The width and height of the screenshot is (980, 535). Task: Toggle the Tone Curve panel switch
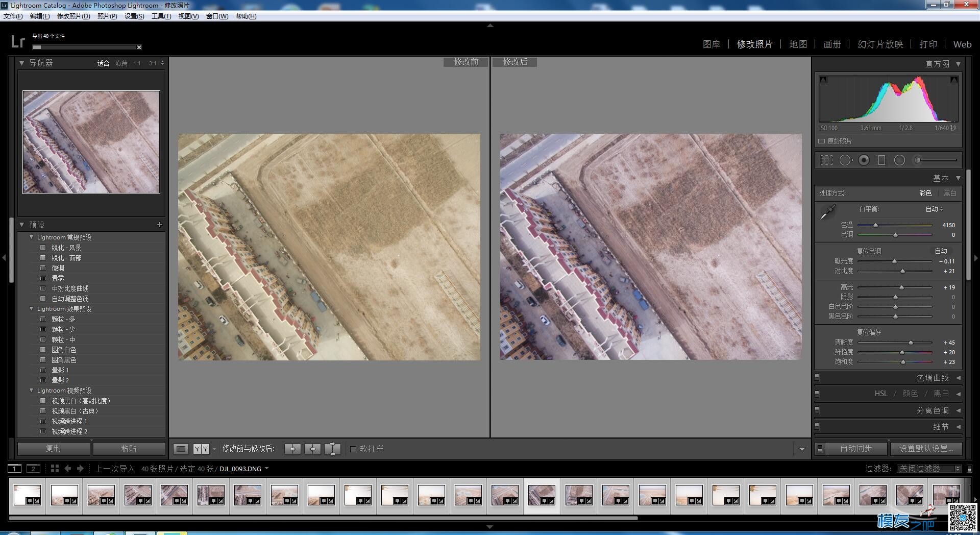(817, 378)
